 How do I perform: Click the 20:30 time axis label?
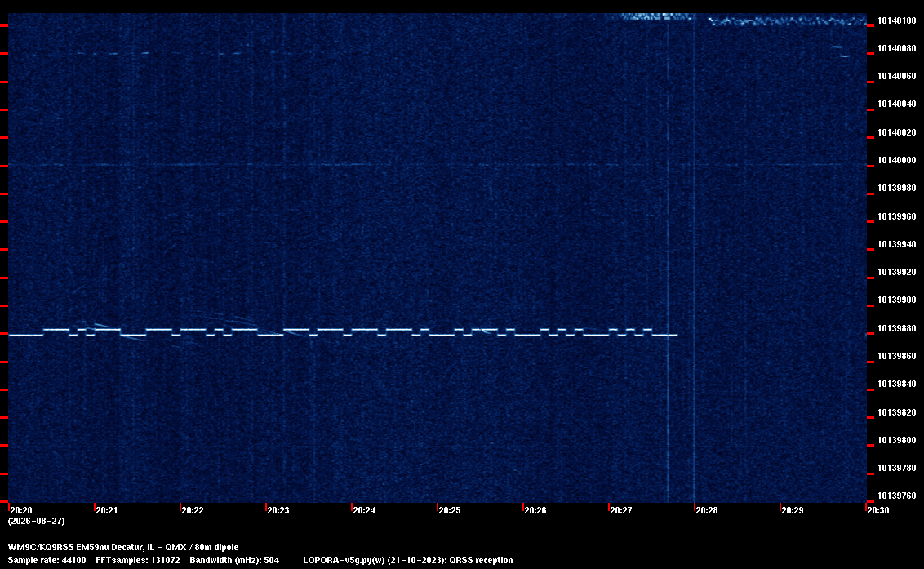click(x=877, y=510)
